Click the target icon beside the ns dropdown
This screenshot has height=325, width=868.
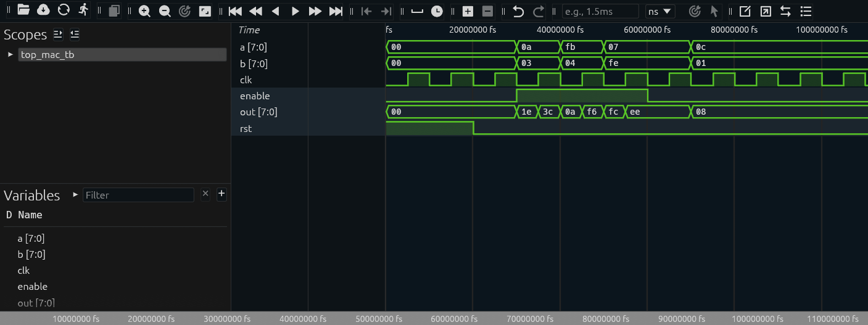[695, 11]
